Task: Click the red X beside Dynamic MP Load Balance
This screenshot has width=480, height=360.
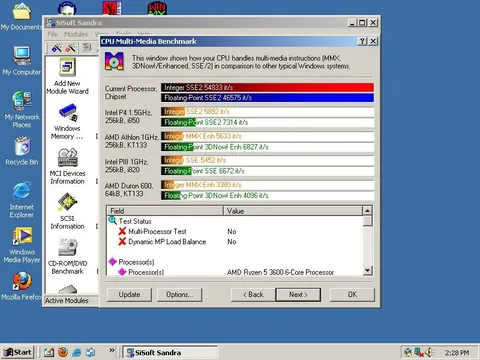Action: coord(122,241)
